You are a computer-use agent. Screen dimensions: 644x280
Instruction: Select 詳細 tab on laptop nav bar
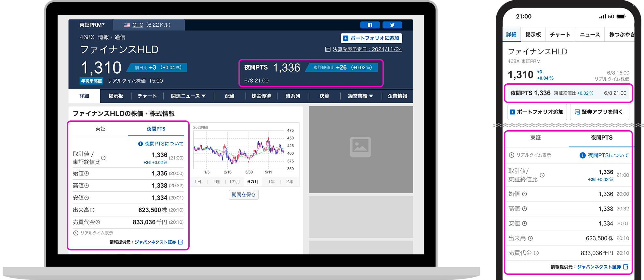(84, 96)
